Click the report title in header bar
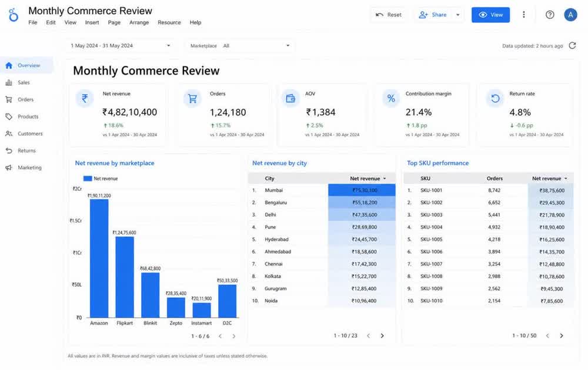Screen dimensions: 588x370 [91, 11]
